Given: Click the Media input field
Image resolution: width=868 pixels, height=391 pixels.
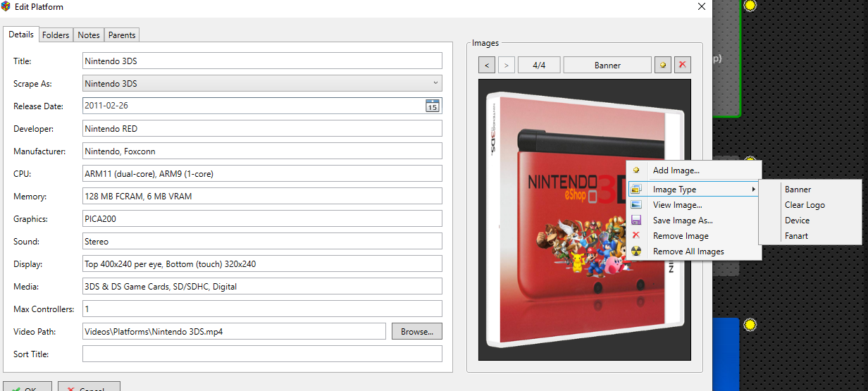Looking at the screenshot, I should pyautogui.click(x=262, y=286).
